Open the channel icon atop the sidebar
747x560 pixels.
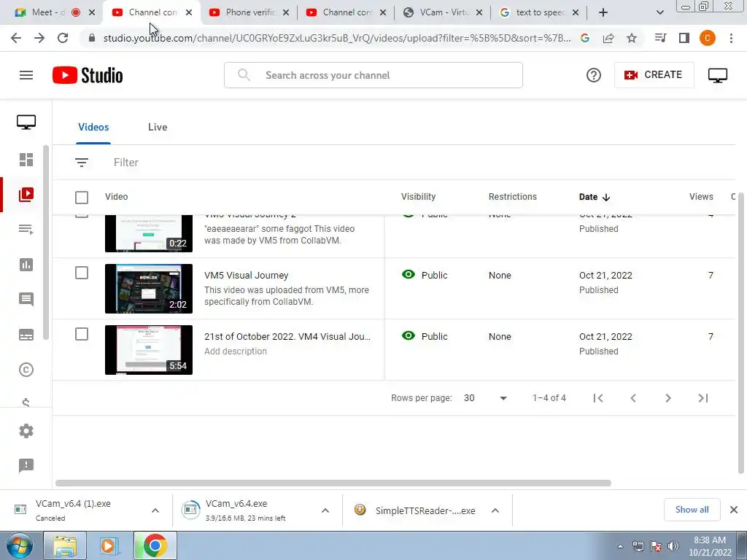click(x=26, y=122)
